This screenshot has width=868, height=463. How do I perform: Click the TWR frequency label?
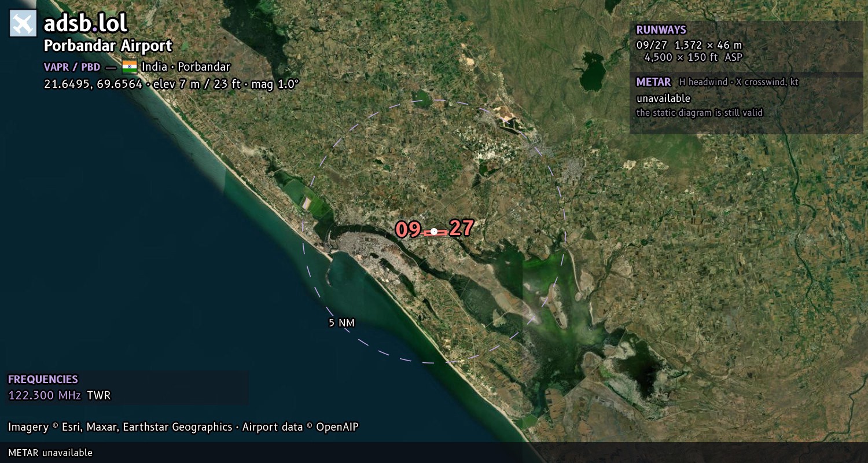pos(99,396)
